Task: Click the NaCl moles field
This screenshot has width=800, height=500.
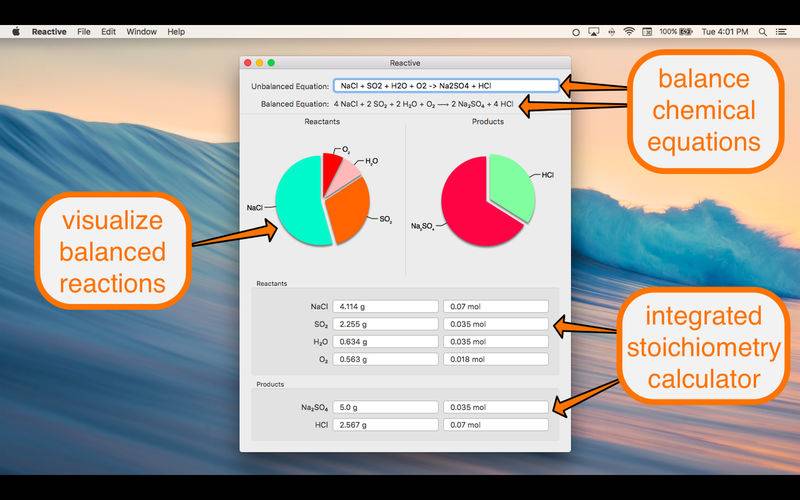Action: (495, 307)
